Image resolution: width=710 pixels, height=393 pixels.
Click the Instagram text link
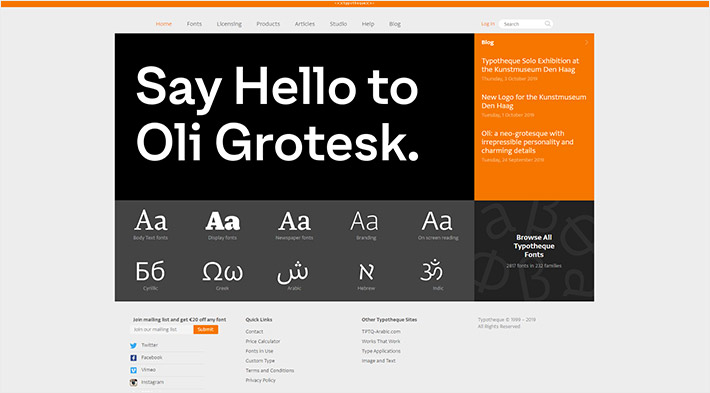[x=153, y=382]
